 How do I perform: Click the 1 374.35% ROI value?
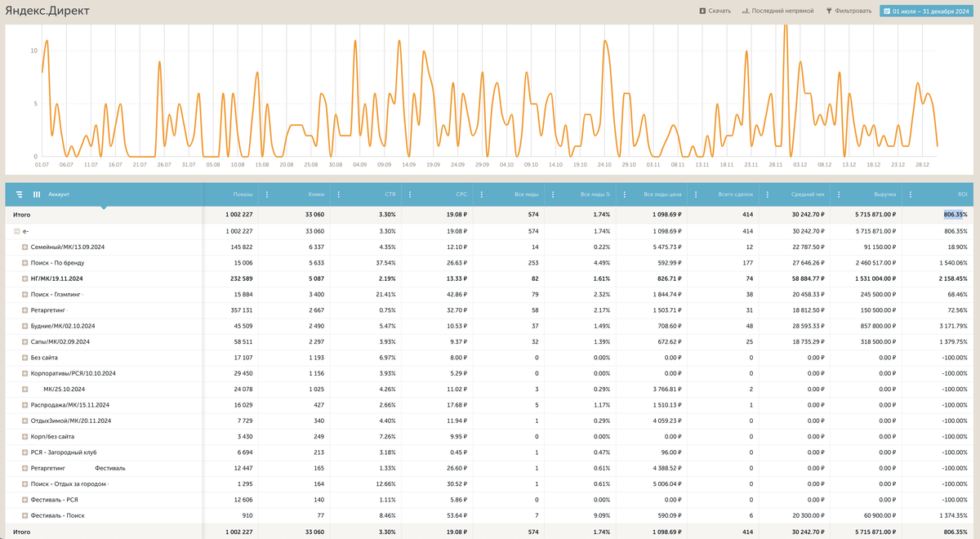pos(952,515)
